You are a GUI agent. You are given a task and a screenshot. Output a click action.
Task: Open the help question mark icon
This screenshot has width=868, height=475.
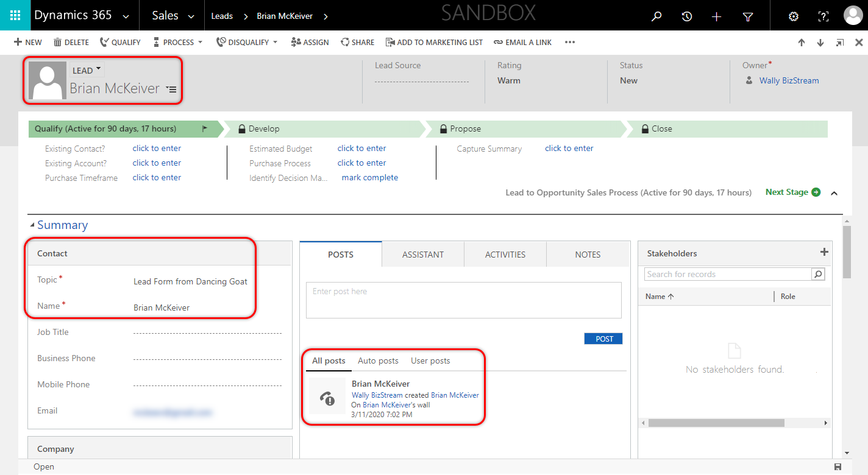click(x=824, y=16)
